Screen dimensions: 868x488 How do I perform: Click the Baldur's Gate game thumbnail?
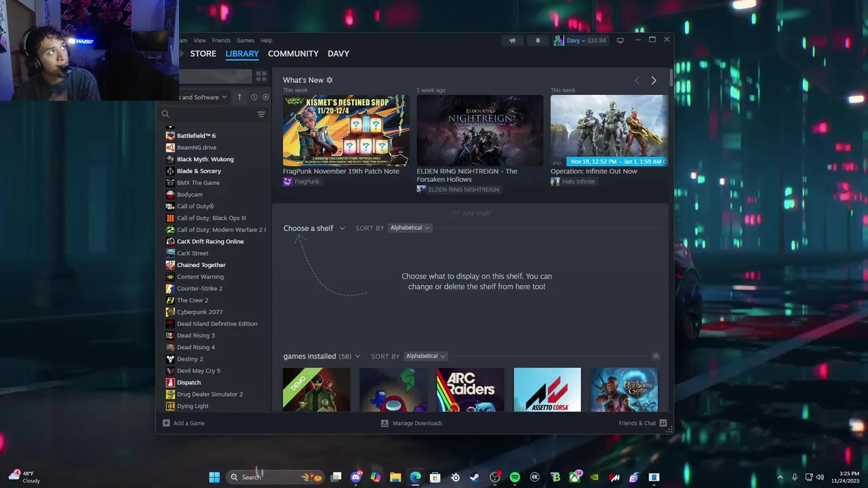624,390
